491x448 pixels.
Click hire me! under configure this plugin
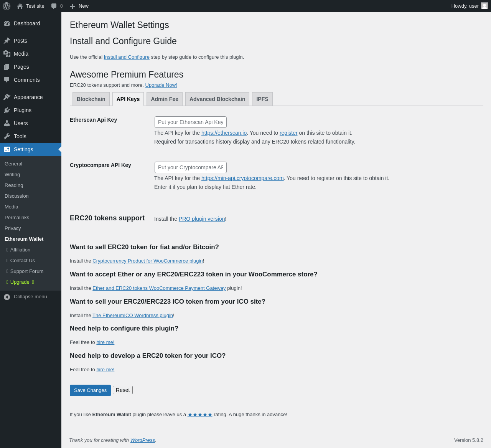[105, 342]
